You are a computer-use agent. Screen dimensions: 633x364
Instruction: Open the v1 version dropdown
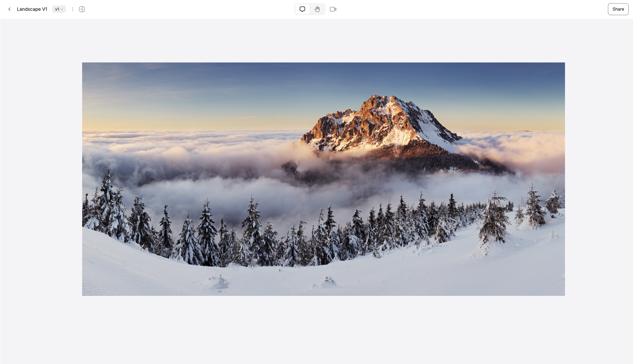59,9
